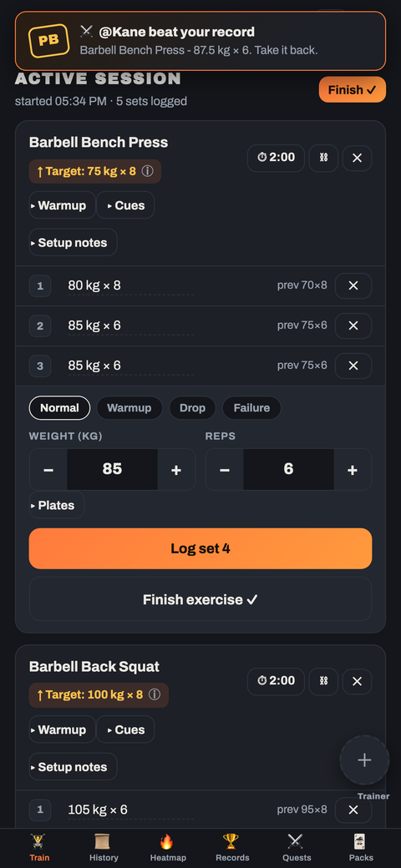401x868 pixels.
Task: Open the Records trophy icon tab
Action: [x=232, y=848]
